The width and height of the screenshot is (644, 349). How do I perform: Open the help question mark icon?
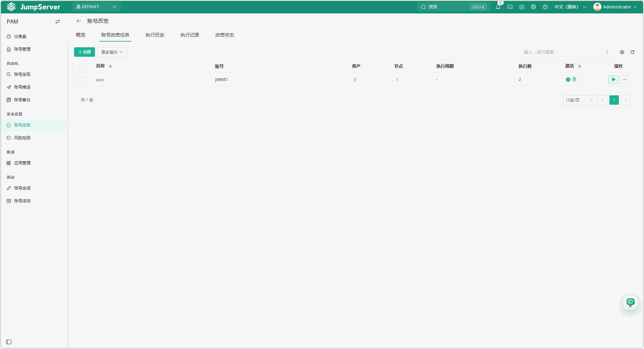coord(545,7)
